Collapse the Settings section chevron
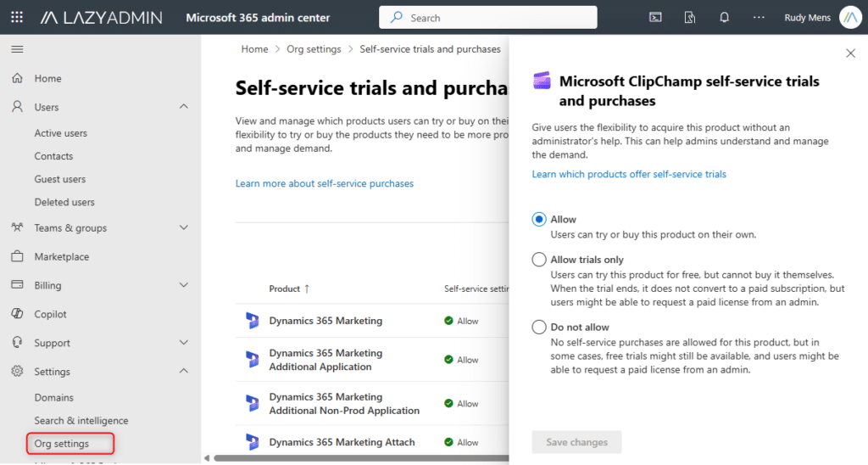Viewport: 868px width, 465px height. click(x=184, y=371)
